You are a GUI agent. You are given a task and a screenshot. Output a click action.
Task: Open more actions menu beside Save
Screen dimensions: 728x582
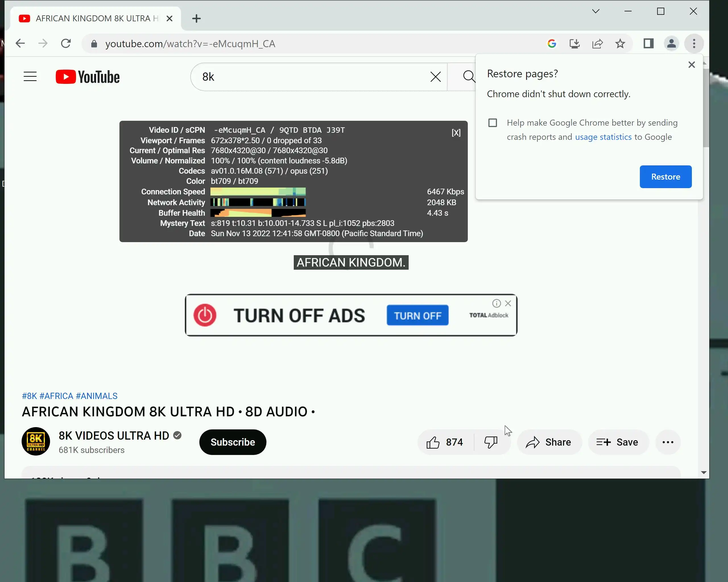pyautogui.click(x=667, y=442)
